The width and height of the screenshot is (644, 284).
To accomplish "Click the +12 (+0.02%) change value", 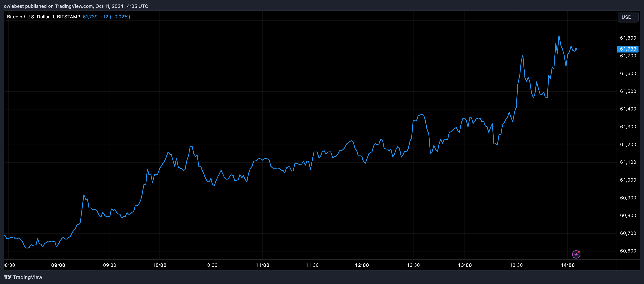I will click(115, 17).
